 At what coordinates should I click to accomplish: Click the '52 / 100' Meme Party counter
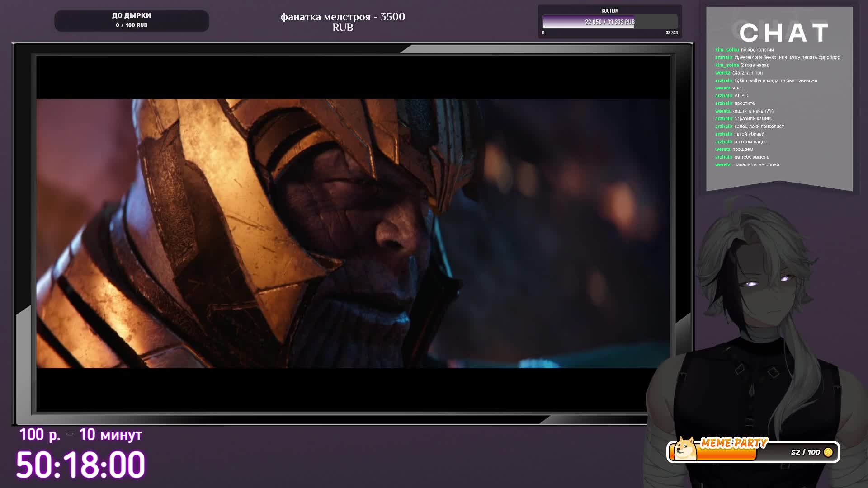click(x=805, y=452)
